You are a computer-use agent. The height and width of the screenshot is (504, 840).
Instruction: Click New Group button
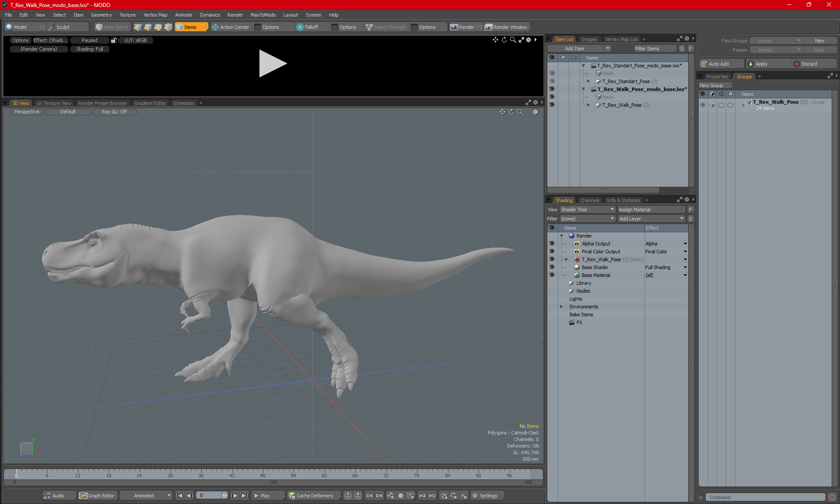715,85
